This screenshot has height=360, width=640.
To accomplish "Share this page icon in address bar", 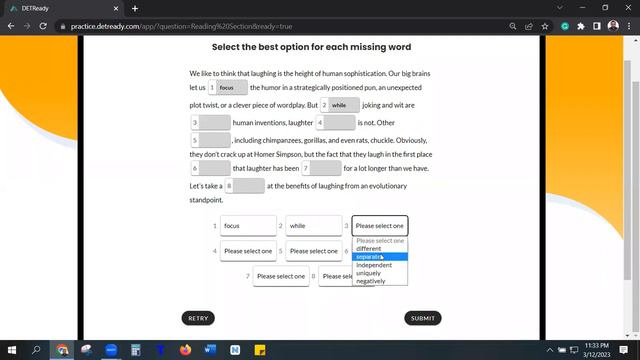I will pyautogui.click(x=529, y=26).
